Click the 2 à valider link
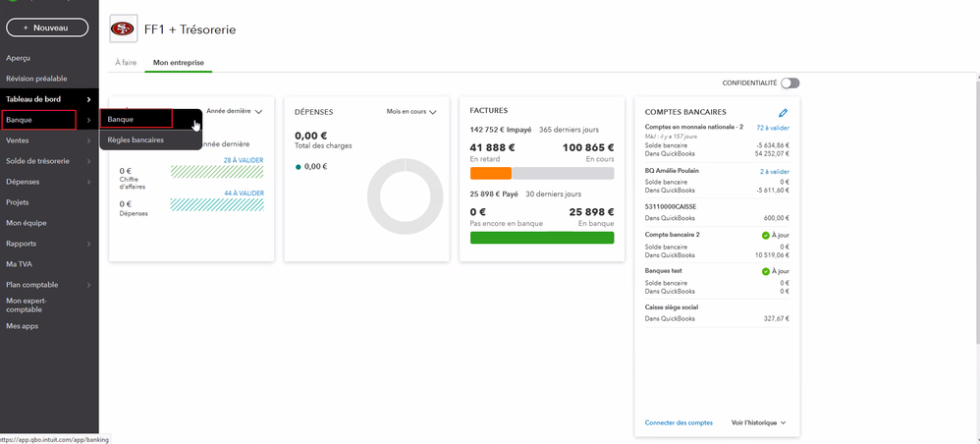Screen dimensions: 980x444 (x=775, y=171)
